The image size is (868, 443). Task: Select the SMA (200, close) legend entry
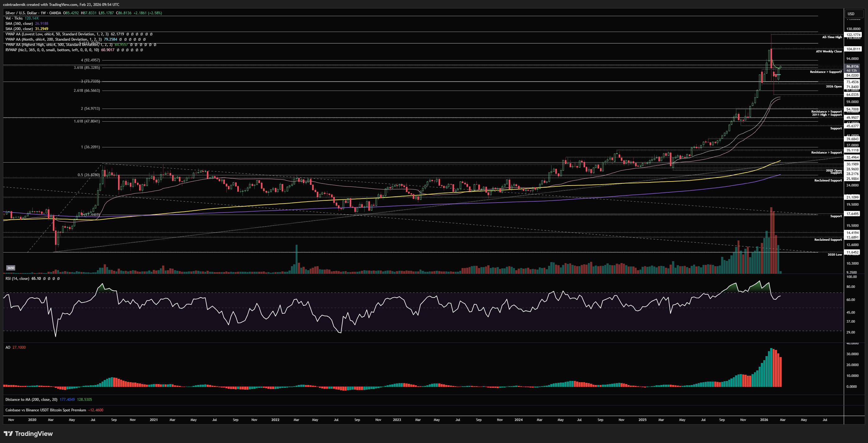[x=19, y=29]
